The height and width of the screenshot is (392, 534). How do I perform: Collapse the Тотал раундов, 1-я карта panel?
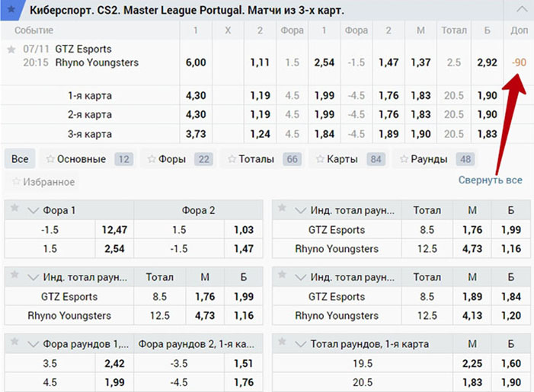click(299, 343)
